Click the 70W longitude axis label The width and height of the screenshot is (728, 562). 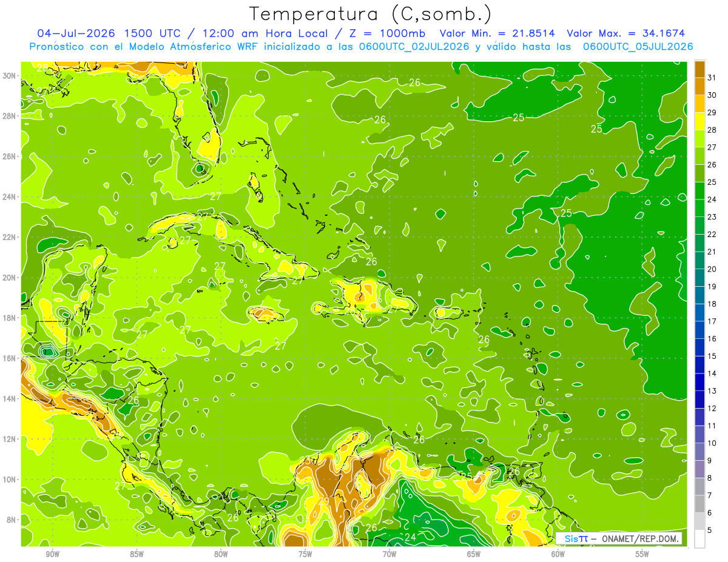389,554
